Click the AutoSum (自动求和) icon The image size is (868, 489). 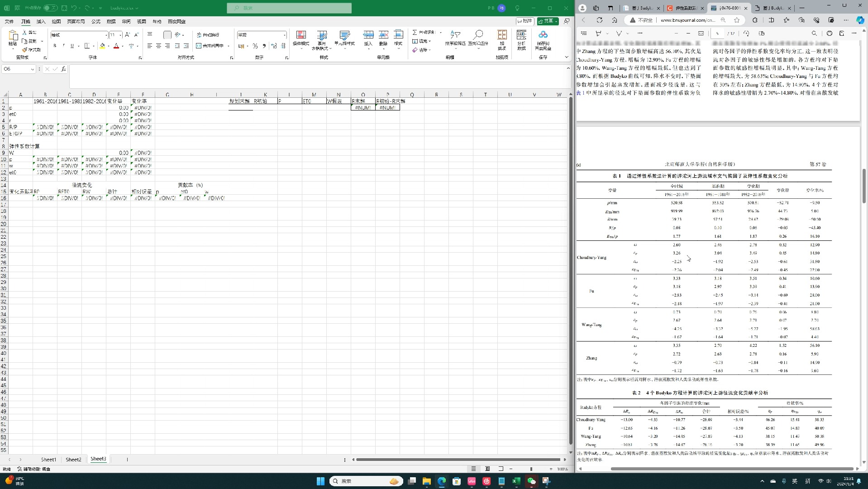coord(415,33)
